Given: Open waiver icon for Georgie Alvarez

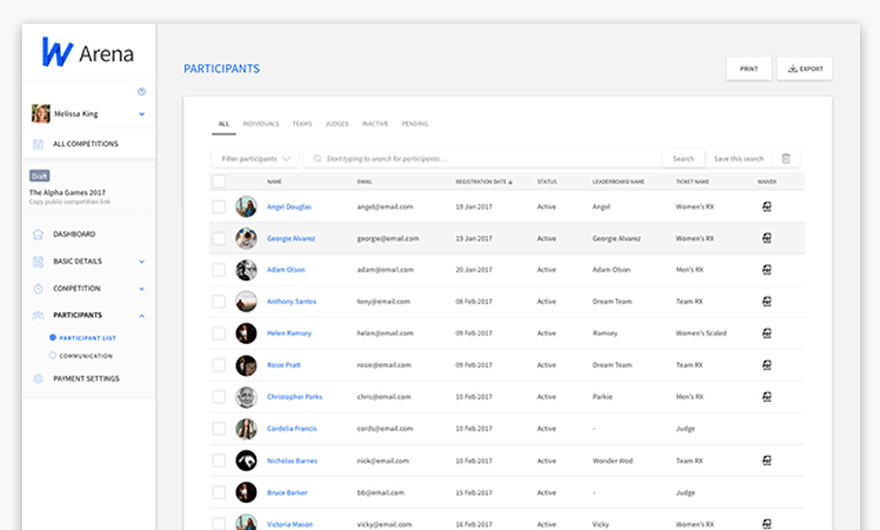Looking at the screenshot, I should [767, 239].
